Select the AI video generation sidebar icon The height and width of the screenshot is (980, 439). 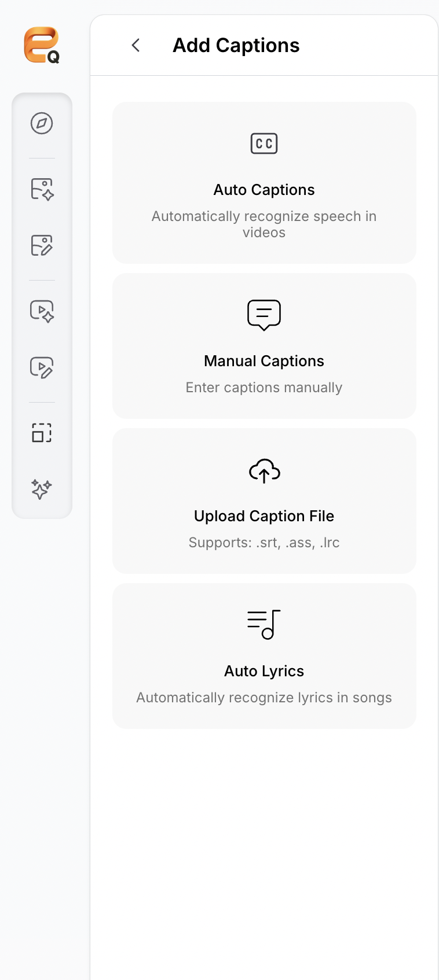point(42,311)
